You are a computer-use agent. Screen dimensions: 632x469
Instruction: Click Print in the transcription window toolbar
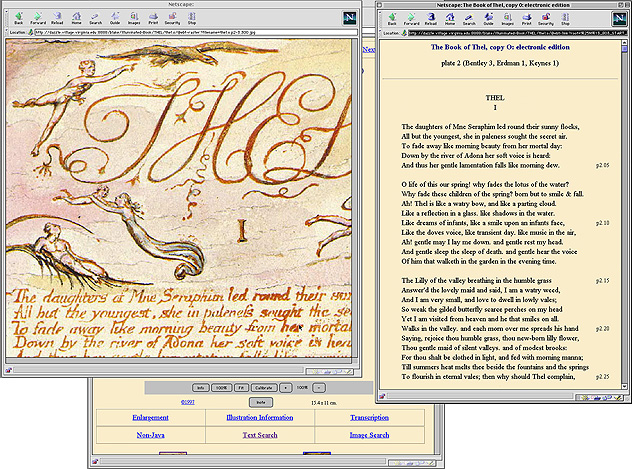[526, 19]
